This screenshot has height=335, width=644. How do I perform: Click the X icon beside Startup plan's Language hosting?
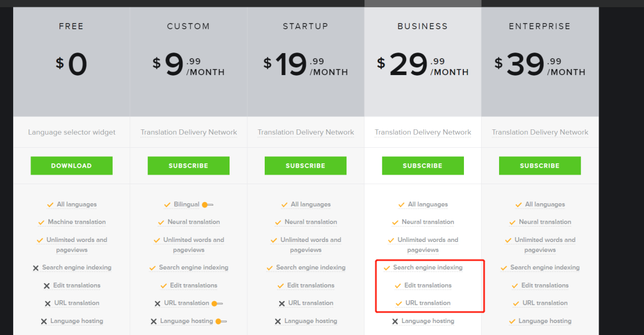(277, 321)
